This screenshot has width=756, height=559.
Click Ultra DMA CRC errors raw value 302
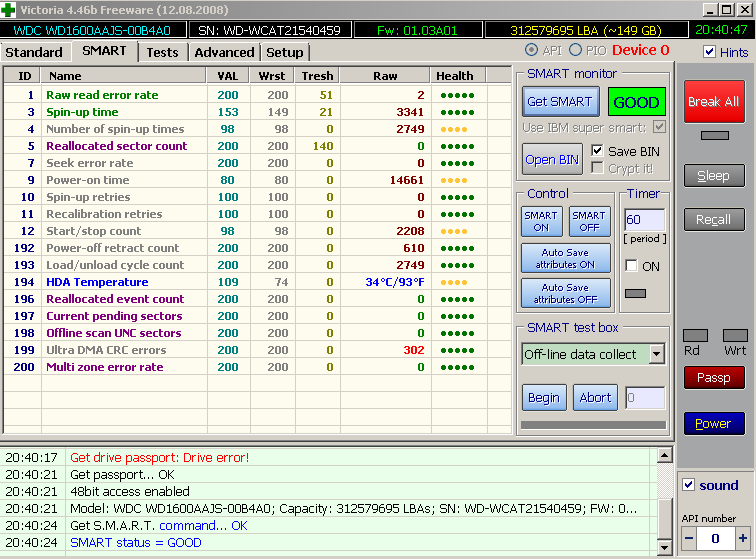coord(414,350)
